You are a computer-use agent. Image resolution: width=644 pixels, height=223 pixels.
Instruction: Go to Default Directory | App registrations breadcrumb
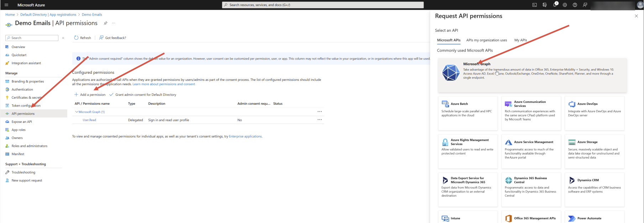click(x=48, y=15)
